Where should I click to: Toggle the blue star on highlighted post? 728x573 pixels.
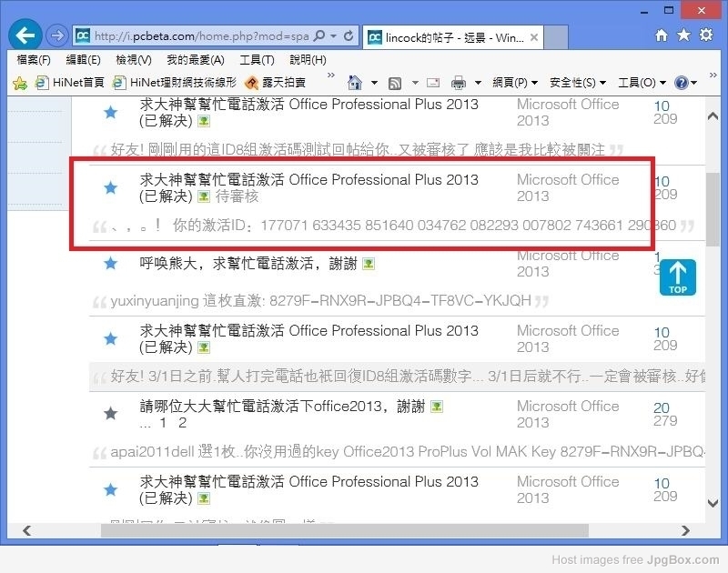click(110, 187)
